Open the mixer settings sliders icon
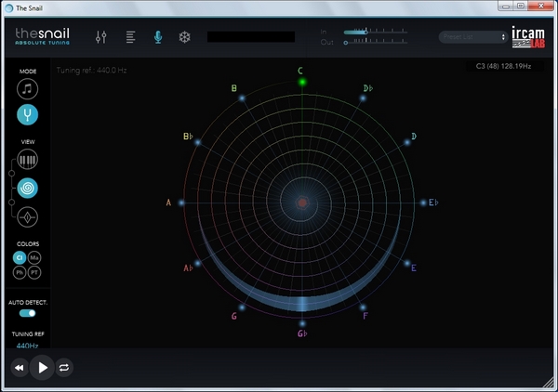558x392 pixels. (101, 37)
